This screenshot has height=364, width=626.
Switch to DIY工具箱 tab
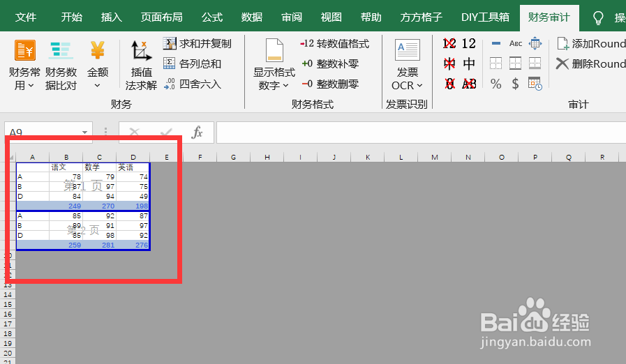(x=485, y=17)
